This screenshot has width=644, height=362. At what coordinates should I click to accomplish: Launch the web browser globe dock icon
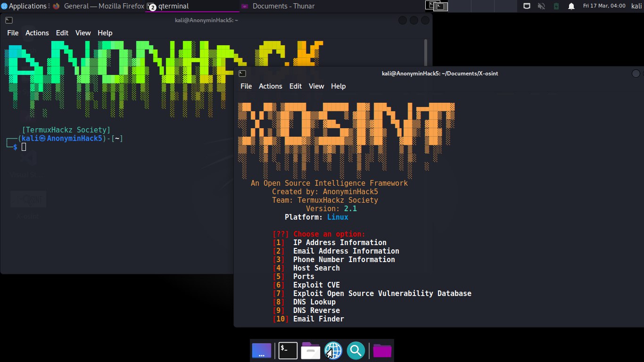pyautogui.click(x=333, y=350)
